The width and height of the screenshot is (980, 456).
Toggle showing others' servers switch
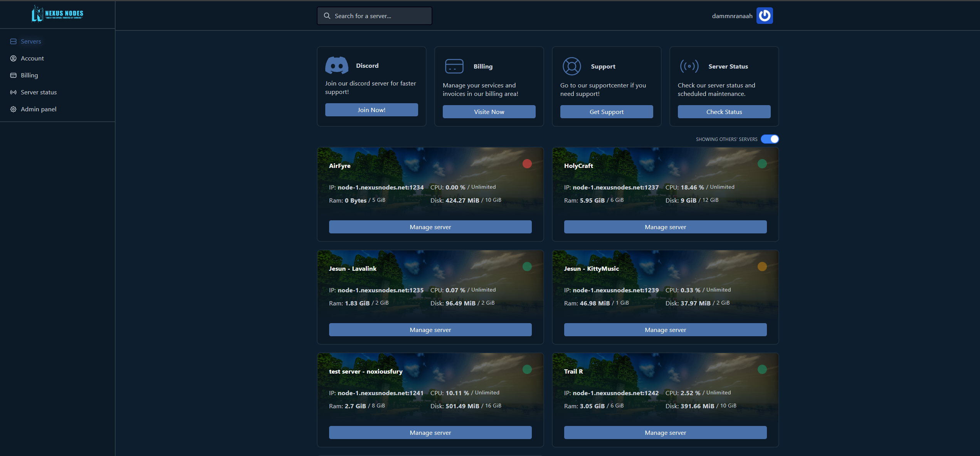pos(770,139)
